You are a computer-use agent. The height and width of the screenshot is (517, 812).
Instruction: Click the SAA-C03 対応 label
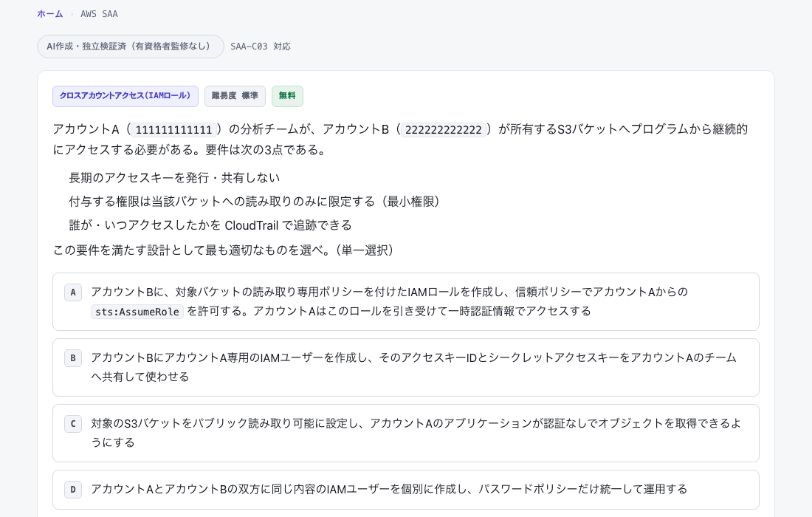click(261, 46)
